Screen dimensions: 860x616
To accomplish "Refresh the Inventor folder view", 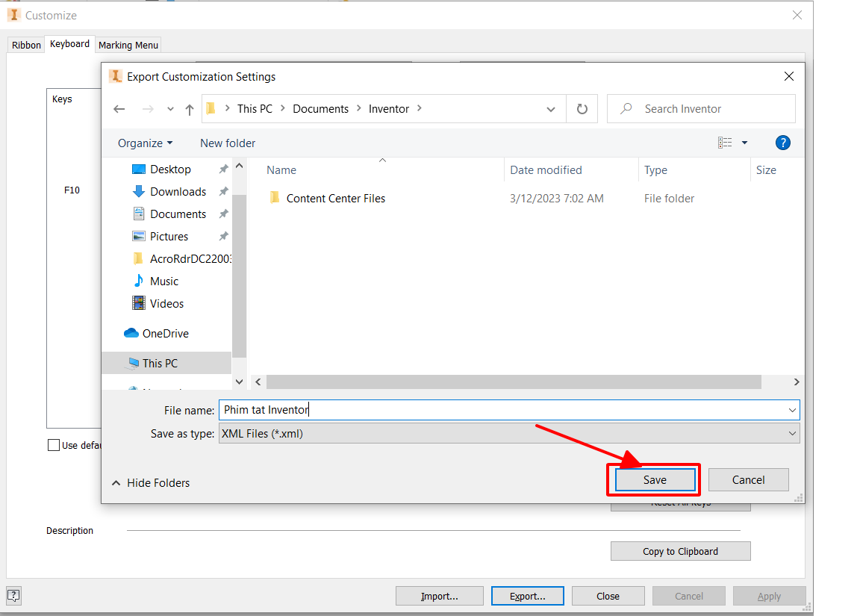I will (582, 109).
